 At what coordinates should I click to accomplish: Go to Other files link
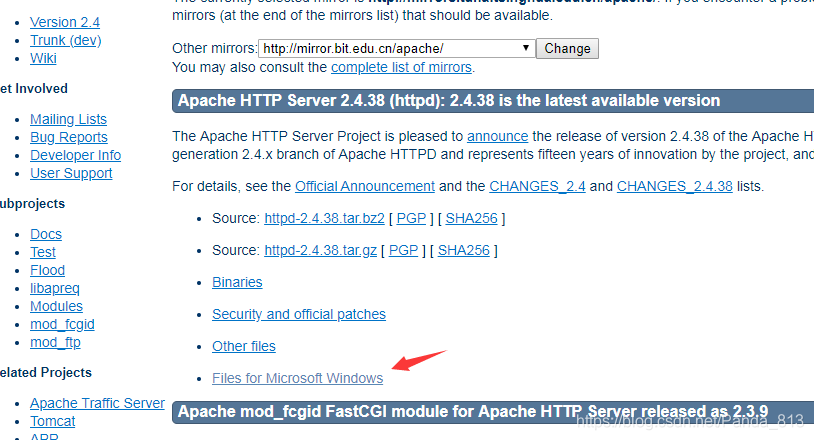(x=243, y=346)
